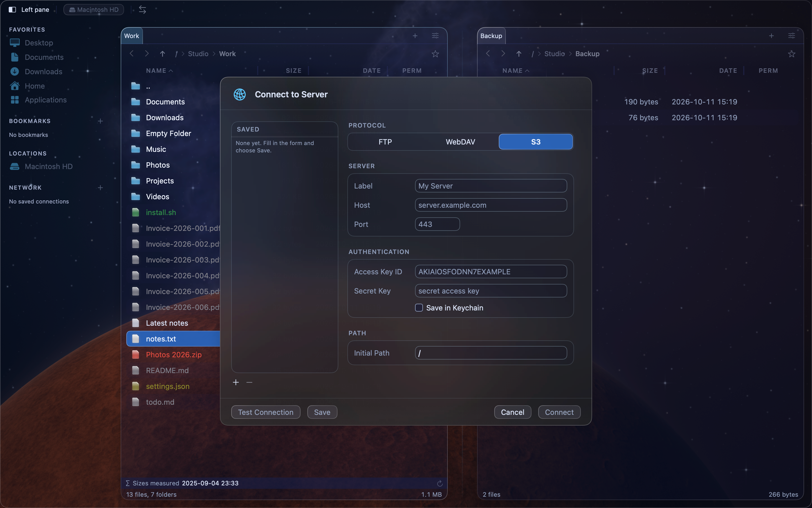The image size is (812, 508).
Task: Go back in the Work pane
Action: click(x=132, y=54)
